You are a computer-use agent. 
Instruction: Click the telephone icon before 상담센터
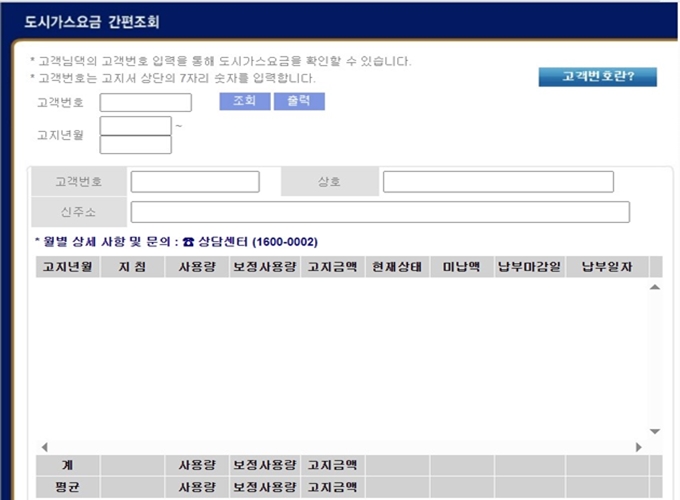[x=188, y=242]
